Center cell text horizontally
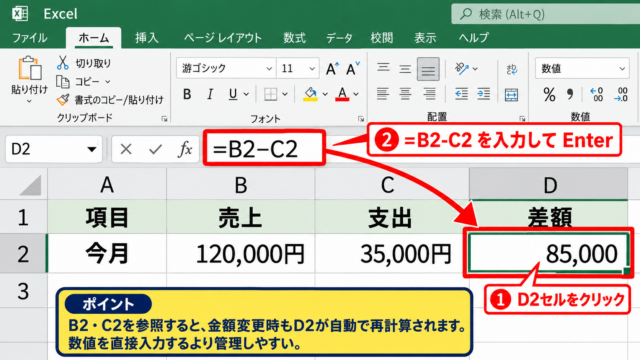This screenshot has width=640, height=360. tap(405, 94)
